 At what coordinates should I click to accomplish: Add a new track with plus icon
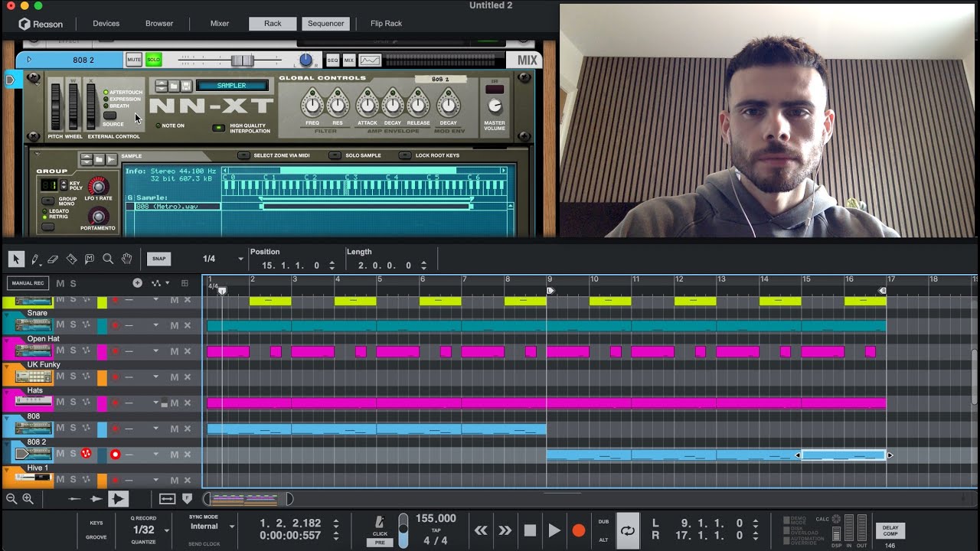click(137, 283)
